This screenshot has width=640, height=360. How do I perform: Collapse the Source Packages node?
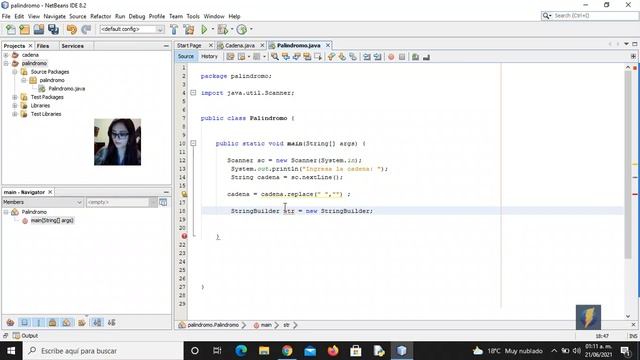click(15, 72)
